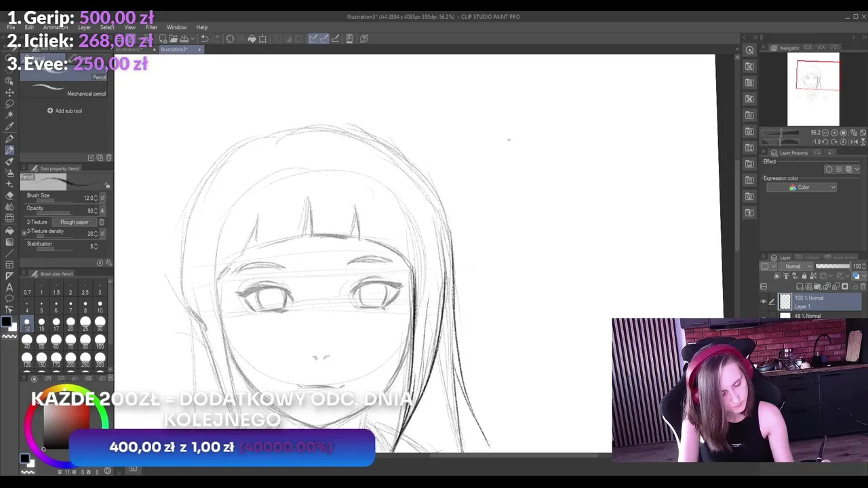Switch to the Layer Property tab
Viewport: 868px width, 488px height.
[790, 153]
